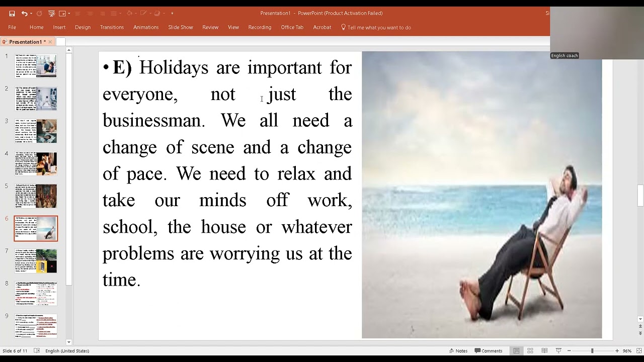Start slideshow from beginning icon in quick access

[x=51, y=14]
